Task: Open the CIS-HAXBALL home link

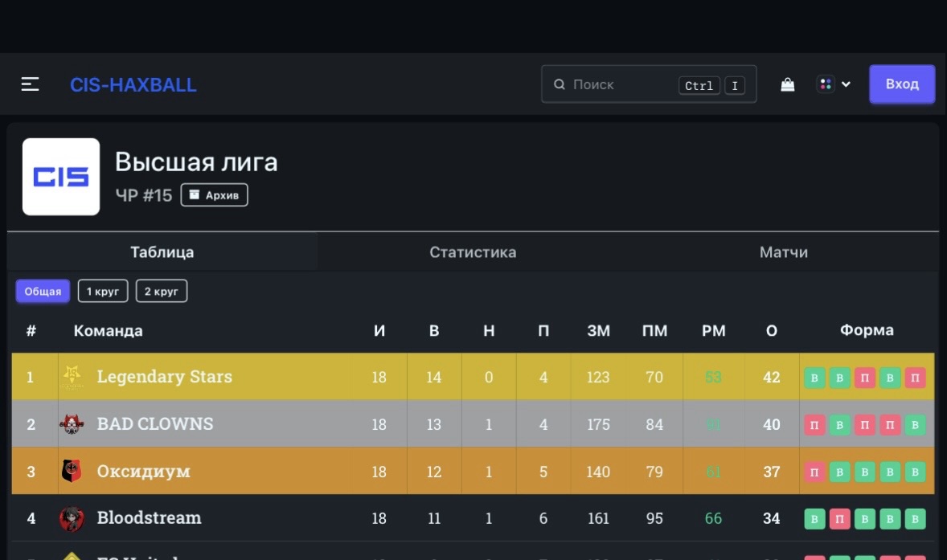Action: (x=133, y=85)
